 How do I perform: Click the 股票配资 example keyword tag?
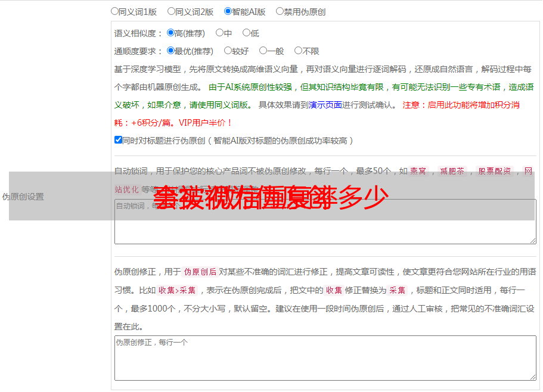494,171
